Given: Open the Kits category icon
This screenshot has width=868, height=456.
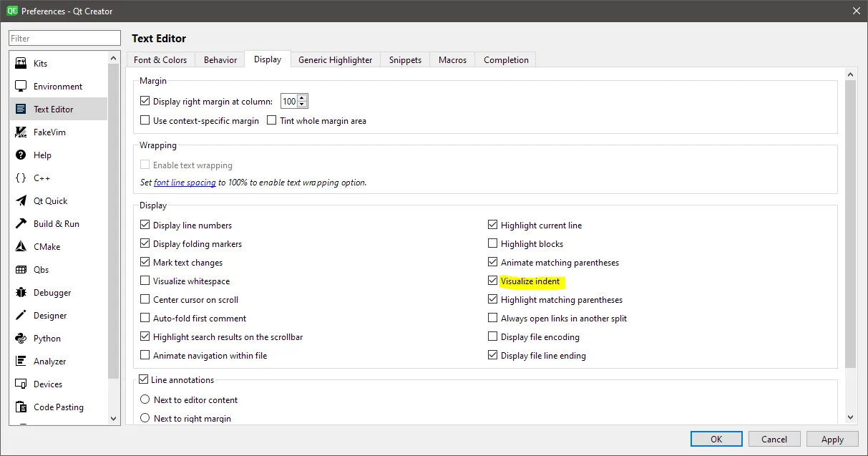Looking at the screenshot, I should click(x=21, y=63).
